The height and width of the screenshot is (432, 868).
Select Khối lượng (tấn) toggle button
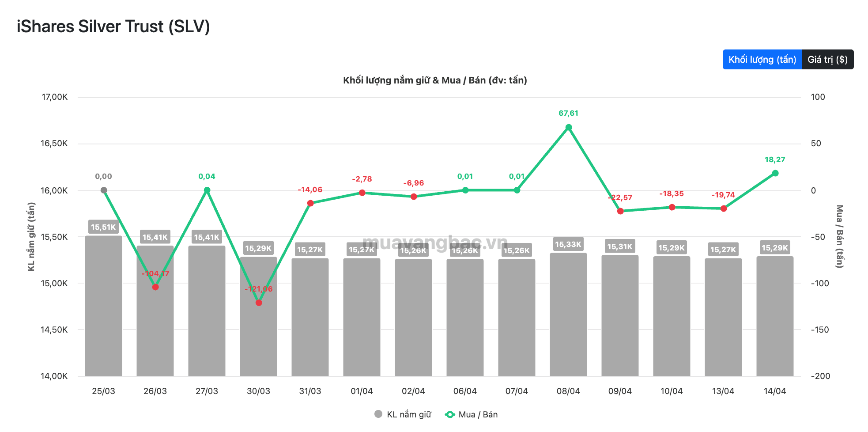tap(762, 60)
